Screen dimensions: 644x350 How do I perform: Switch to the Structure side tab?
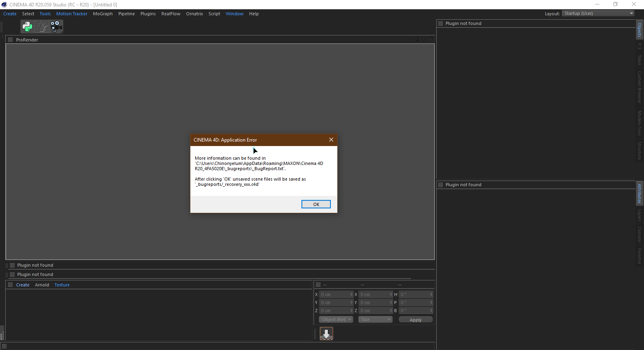[640, 150]
